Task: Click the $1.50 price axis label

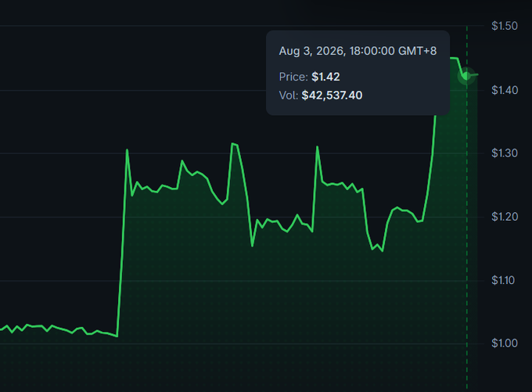Action: click(x=505, y=26)
